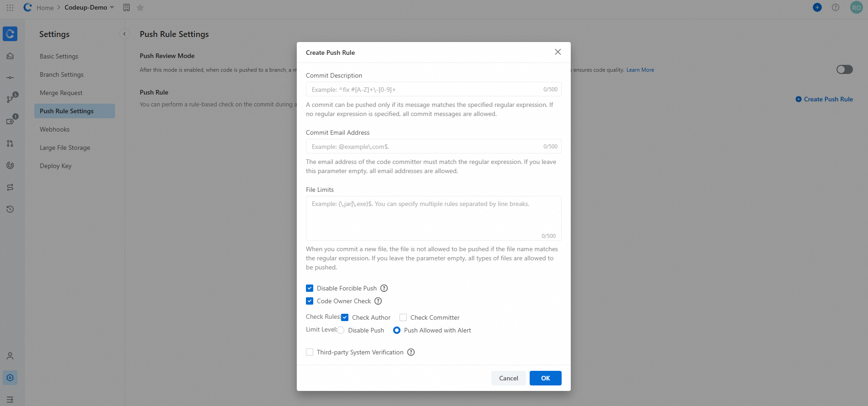This screenshot has height=406, width=868.
Task: Open the app launcher grid icon
Action: tap(10, 8)
